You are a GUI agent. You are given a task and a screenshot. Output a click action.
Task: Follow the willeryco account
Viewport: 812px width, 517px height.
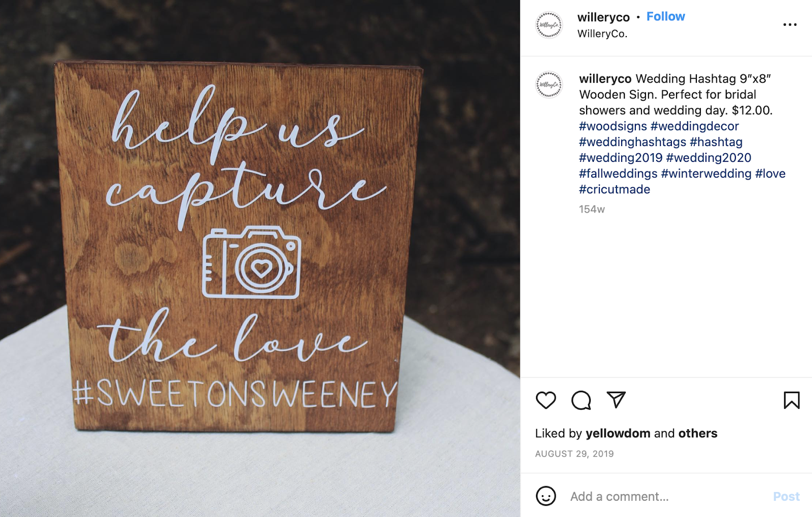pyautogui.click(x=665, y=17)
